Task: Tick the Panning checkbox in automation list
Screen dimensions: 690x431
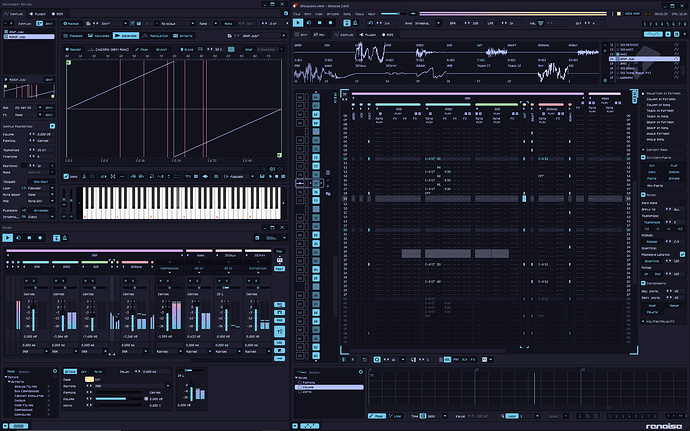Action: [x=300, y=382]
